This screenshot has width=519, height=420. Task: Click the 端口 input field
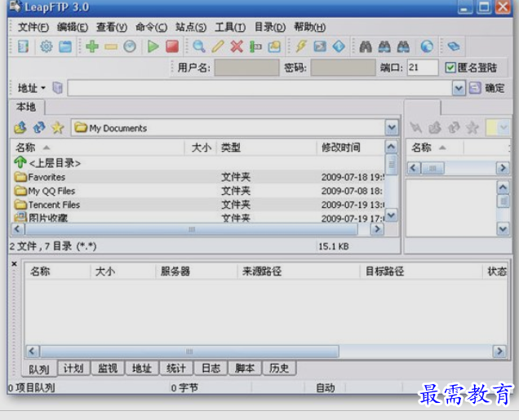click(x=423, y=68)
